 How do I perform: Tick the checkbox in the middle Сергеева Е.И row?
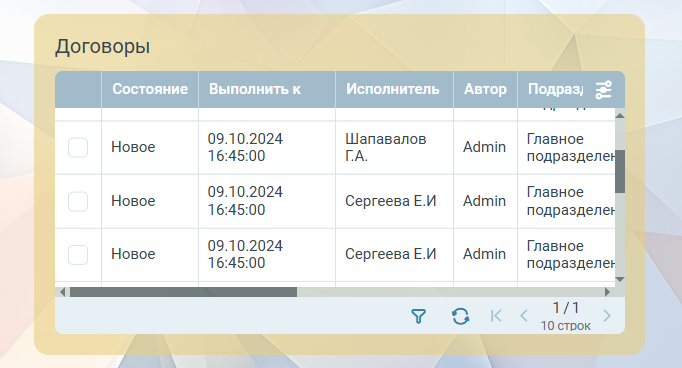point(78,201)
